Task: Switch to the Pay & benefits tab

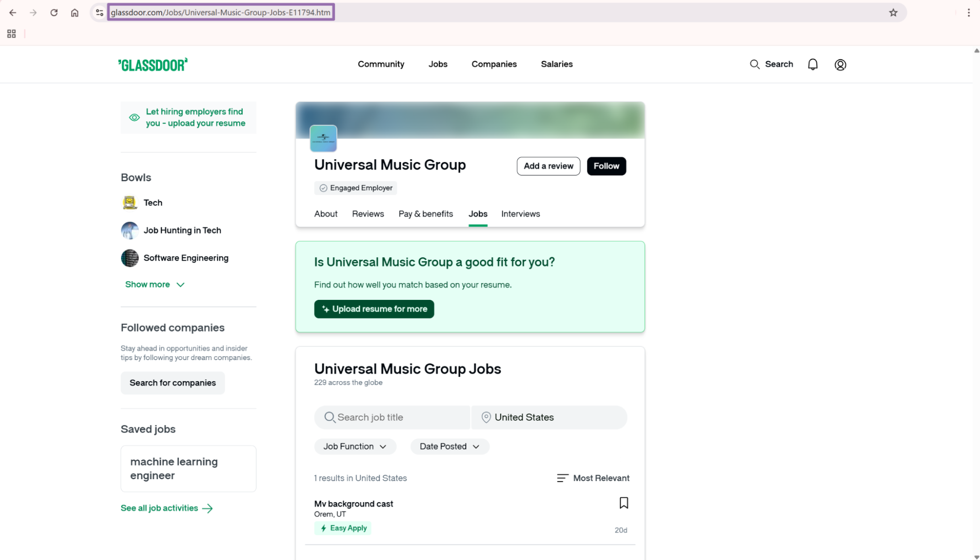Action: click(426, 214)
